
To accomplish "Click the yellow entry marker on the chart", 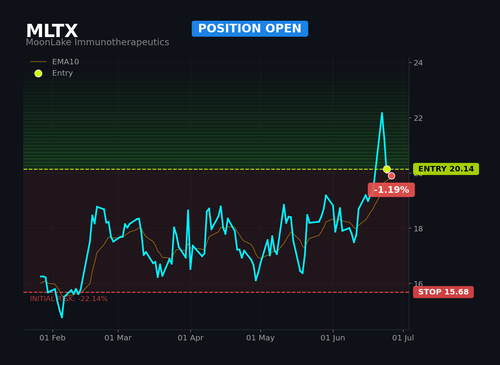I will pyautogui.click(x=387, y=169).
